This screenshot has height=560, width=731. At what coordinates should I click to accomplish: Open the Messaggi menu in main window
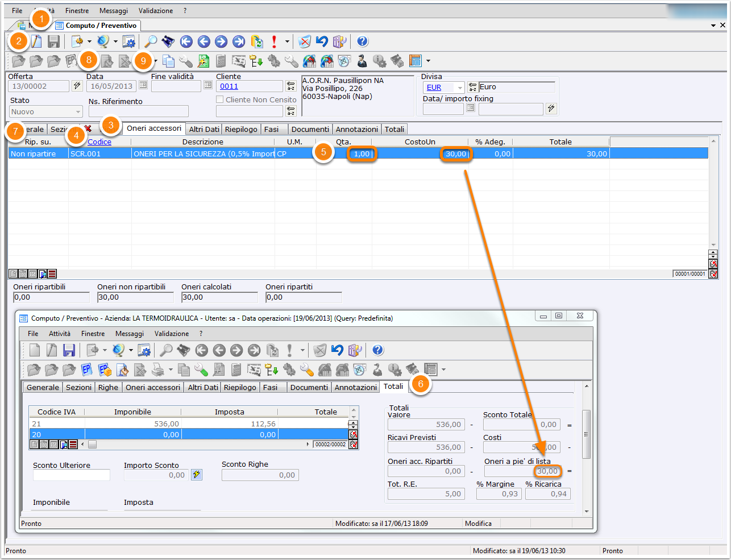click(x=114, y=11)
